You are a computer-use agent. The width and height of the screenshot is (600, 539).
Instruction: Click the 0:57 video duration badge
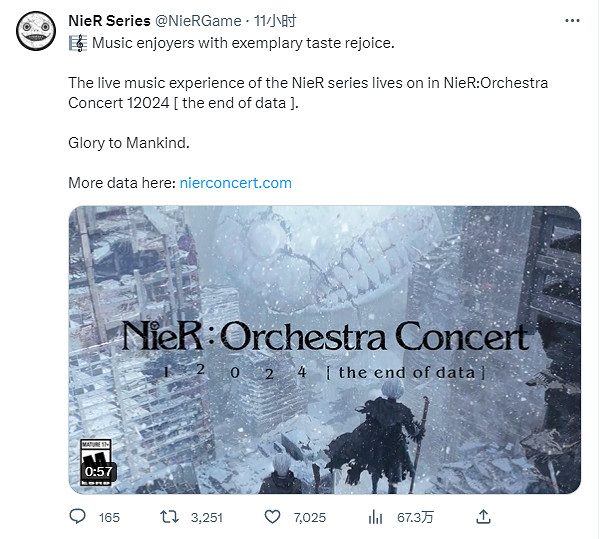(98, 470)
